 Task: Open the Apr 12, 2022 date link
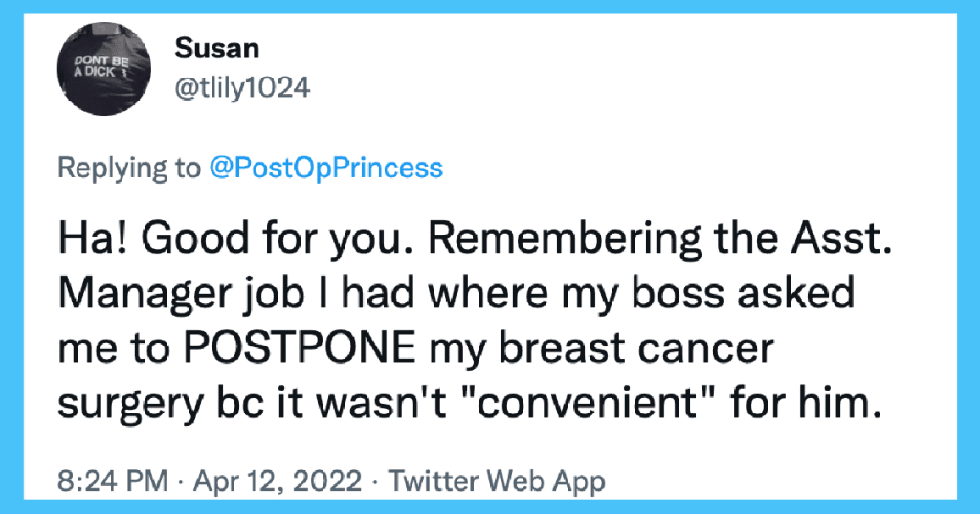[x=278, y=480]
